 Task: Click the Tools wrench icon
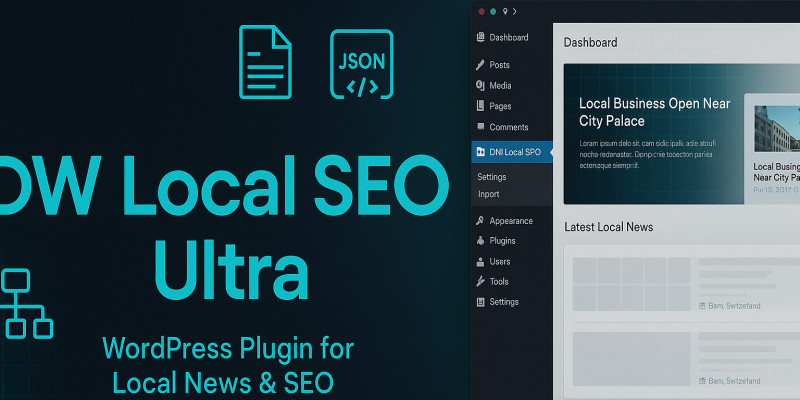(x=480, y=281)
